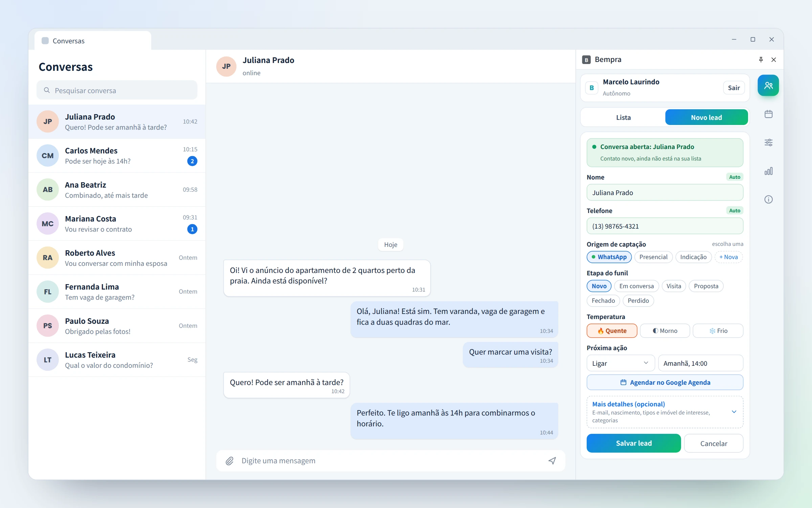Click the Salvar lead button
812x508 pixels.
tap(634, 443)
